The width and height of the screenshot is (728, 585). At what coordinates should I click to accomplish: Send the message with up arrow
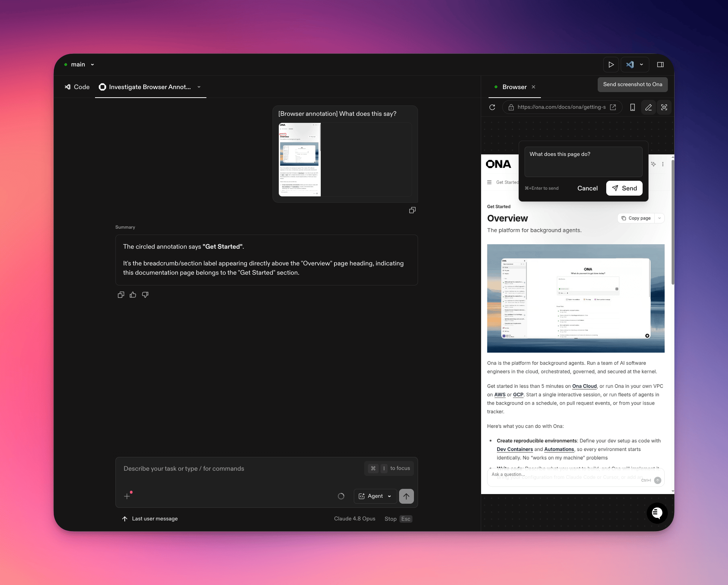(406, 496)
